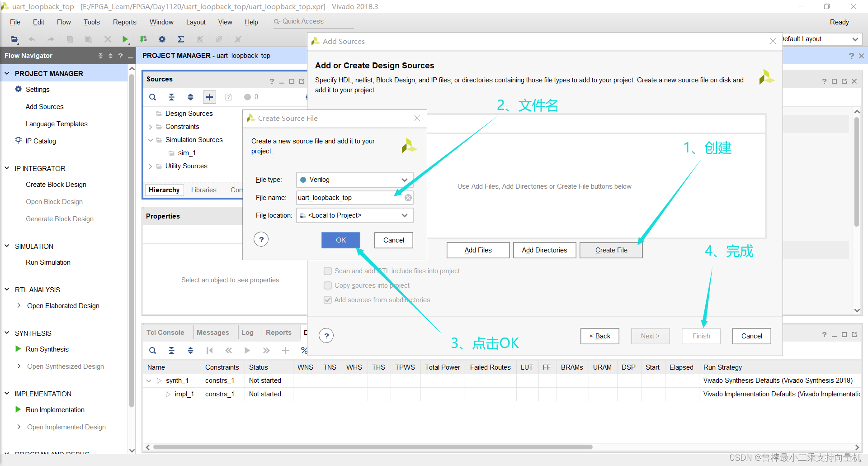Click the Sigma report toolbar icon

181,39
